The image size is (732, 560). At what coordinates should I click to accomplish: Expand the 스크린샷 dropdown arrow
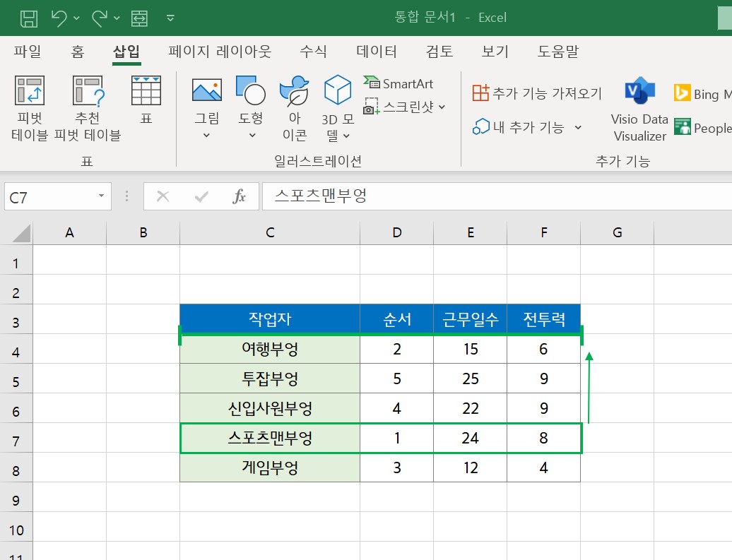442,107
